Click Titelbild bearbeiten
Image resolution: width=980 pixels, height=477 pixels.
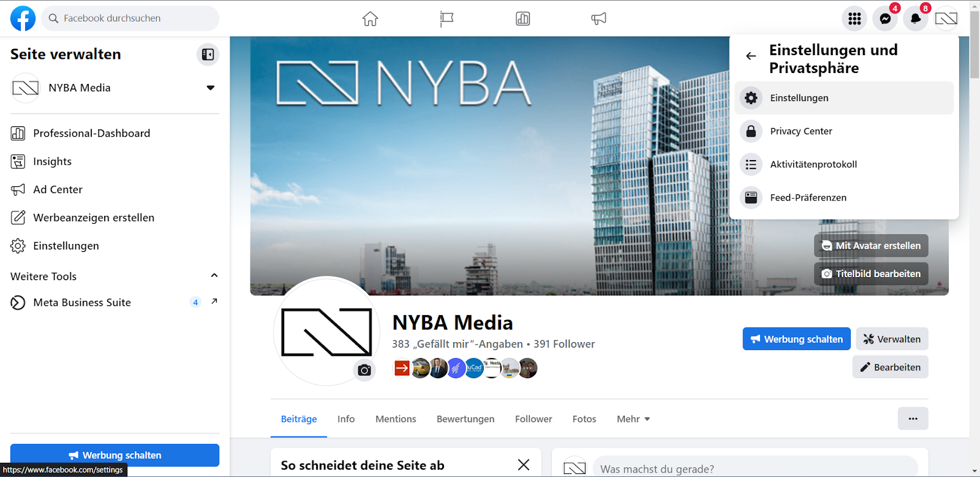tap(871, 274)
